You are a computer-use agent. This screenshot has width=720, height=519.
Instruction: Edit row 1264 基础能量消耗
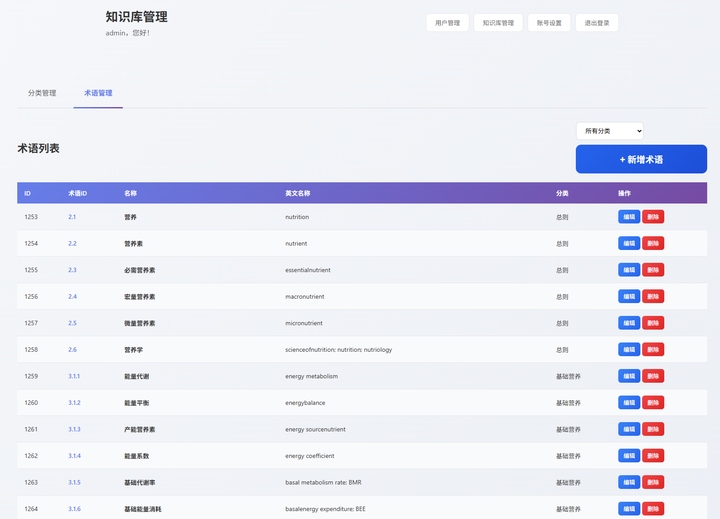tap(629, 509)
